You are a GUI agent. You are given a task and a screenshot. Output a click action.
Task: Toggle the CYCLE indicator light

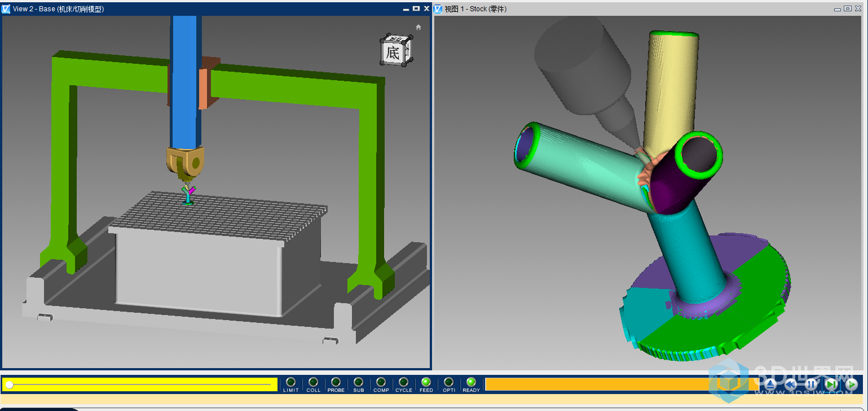(x=404, y=382)
